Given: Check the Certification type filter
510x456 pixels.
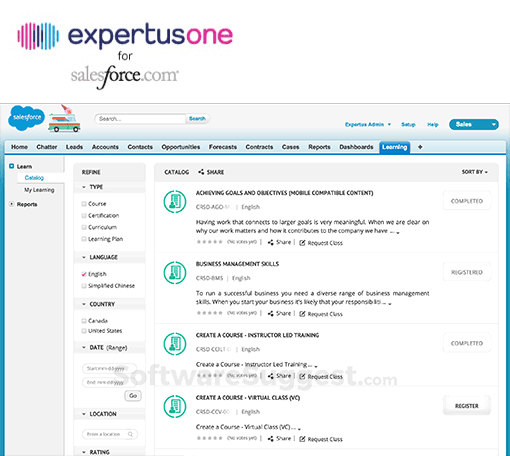Looking at the screenshot, I should 84,216.
